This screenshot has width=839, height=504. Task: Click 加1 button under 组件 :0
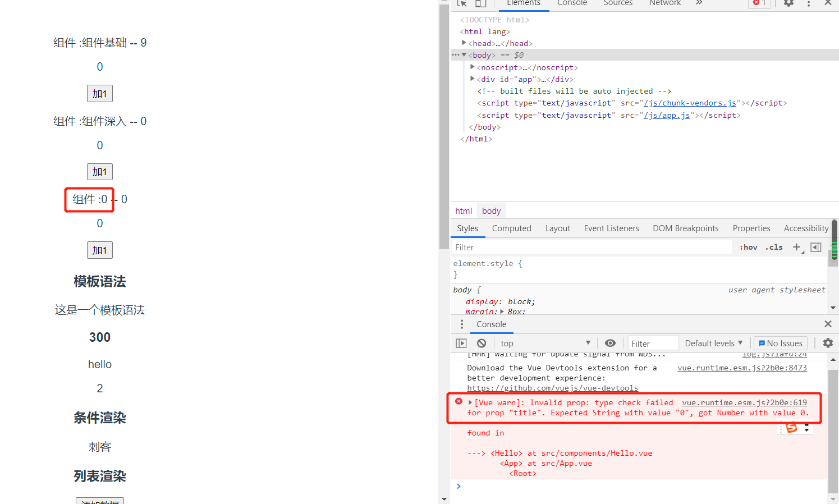[100, 250]
